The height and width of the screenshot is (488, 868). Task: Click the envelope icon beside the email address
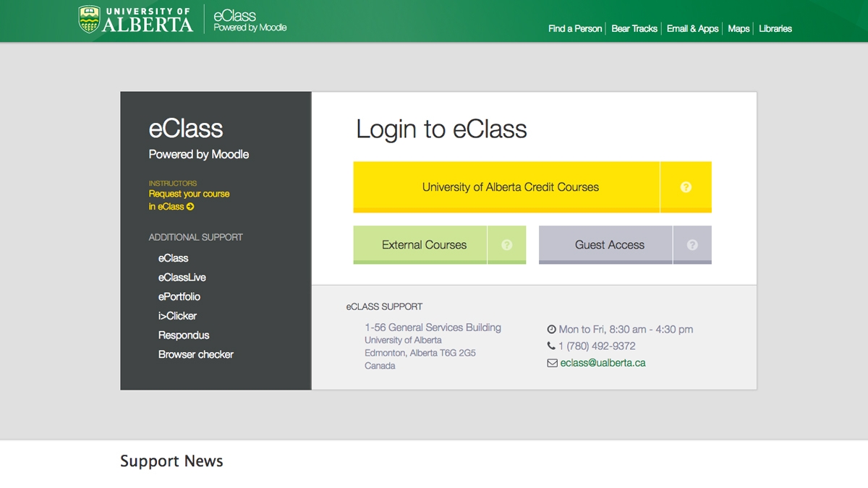click(x=553, y=364)
